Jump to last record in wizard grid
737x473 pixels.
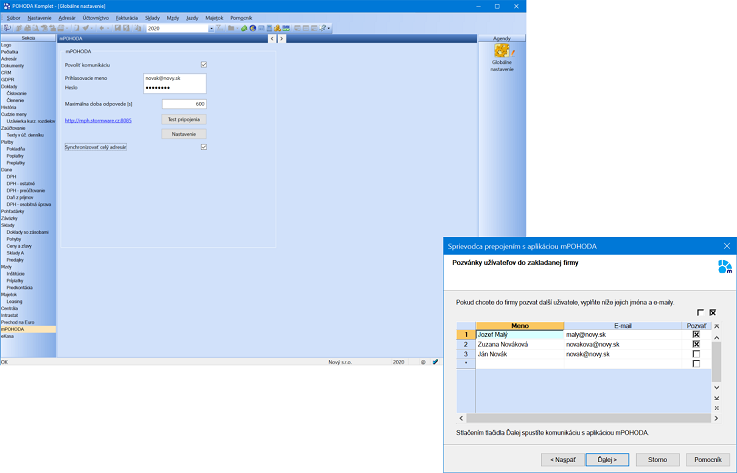tap(717, 398)
